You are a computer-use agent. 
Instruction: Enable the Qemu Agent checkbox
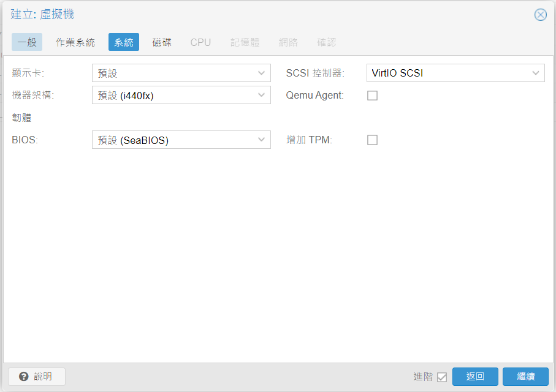[x=372, y=96]
